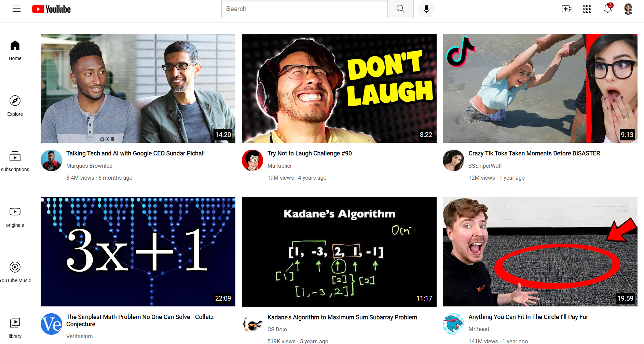Open the Create video icon

click(566, 9)
